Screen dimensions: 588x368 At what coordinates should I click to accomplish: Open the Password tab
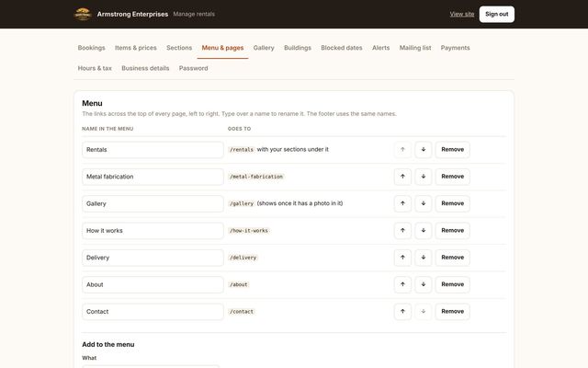194,68
